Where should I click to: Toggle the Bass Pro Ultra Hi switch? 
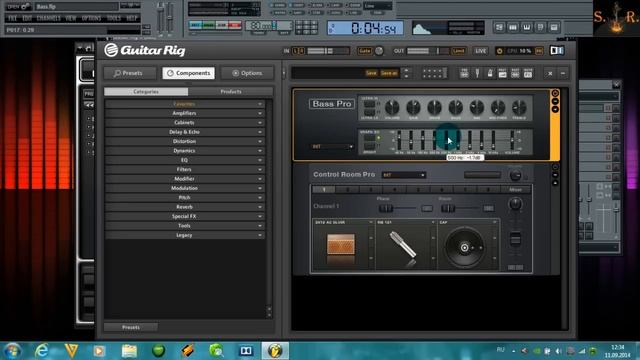[x=369, y=104]
